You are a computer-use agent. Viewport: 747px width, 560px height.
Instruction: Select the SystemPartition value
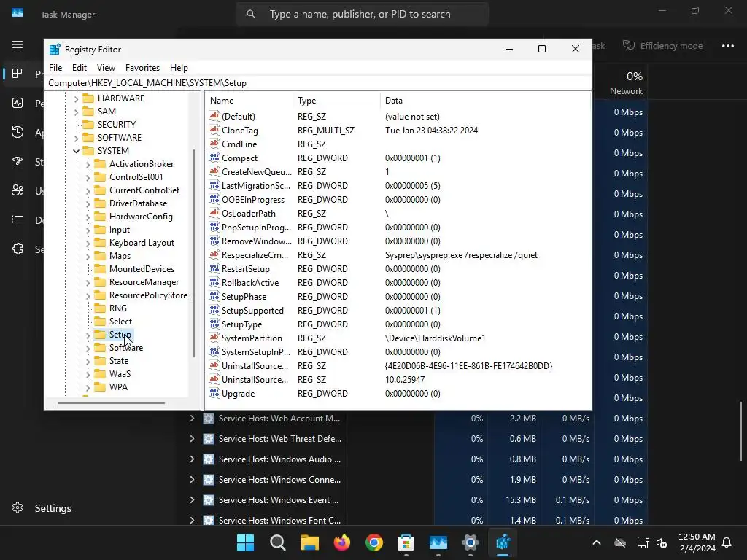(x=252, y=338)
